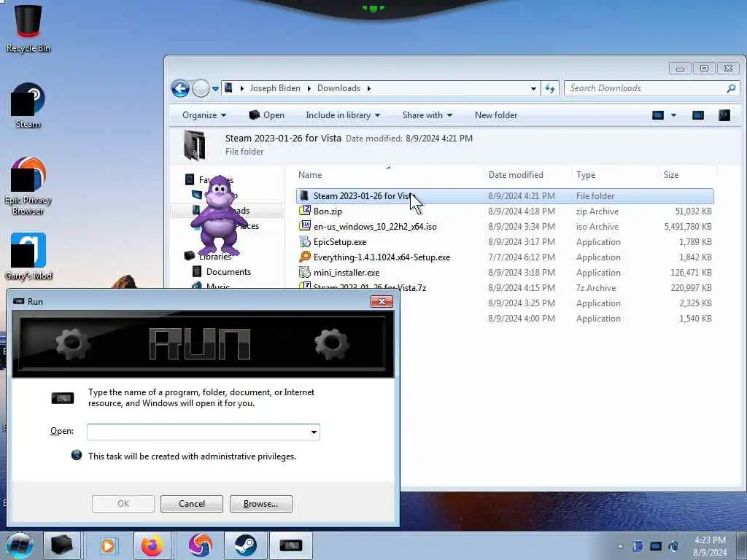Screen dimensions: 747x560
Task: Click the purple Bonzi Buddy character
Action: pyautogui.click(x=219, y=217)
